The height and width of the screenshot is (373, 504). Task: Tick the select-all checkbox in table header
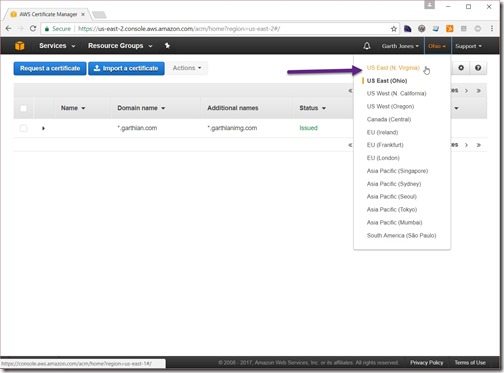click(x=23, y=108)
